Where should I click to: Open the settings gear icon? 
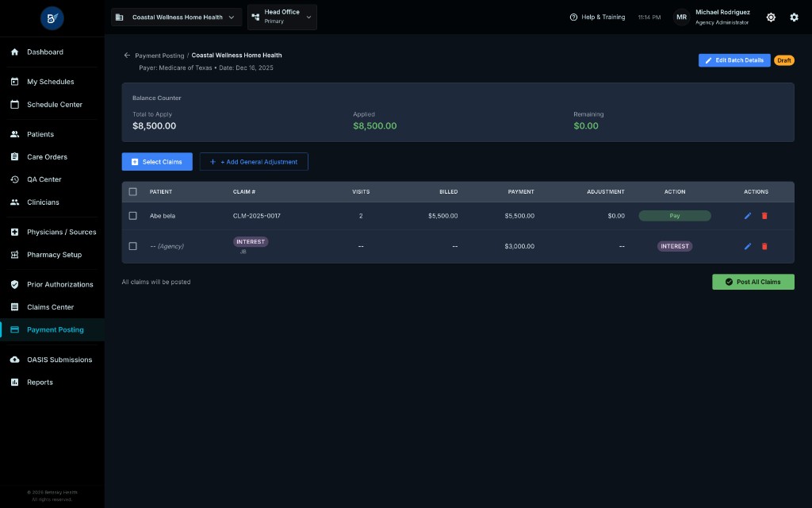coord(794,17)
